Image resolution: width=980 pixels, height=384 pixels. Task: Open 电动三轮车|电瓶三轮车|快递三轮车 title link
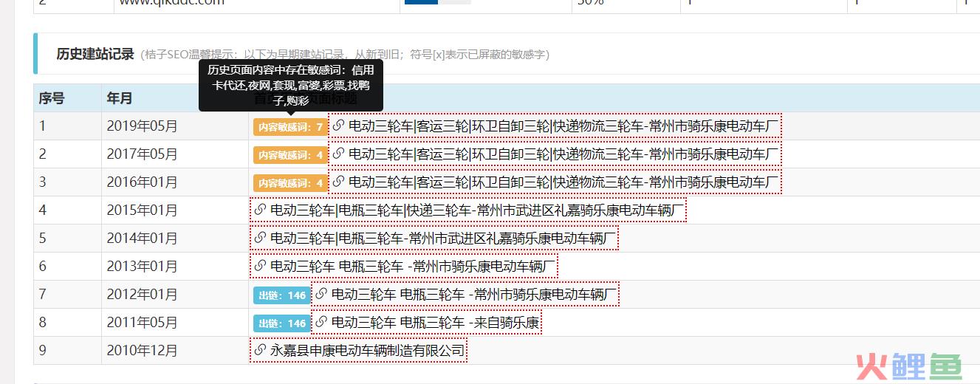click(477, 210)
